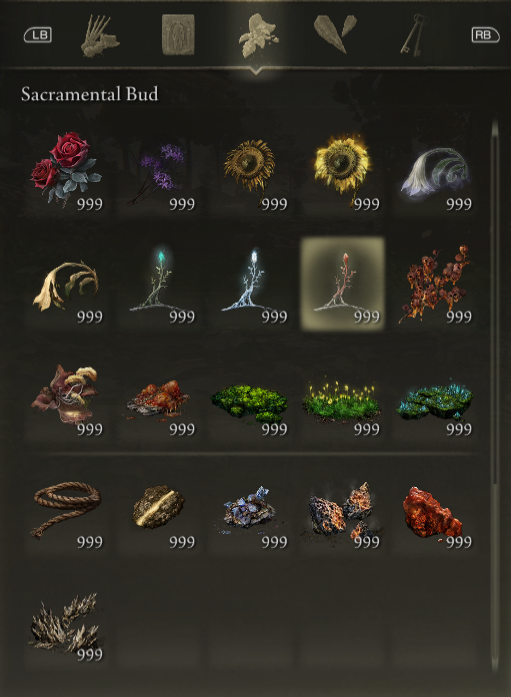This screenshot has width=511, height=697.
Task: Click the LB previous-category button
Action: [x=38, y=35]
